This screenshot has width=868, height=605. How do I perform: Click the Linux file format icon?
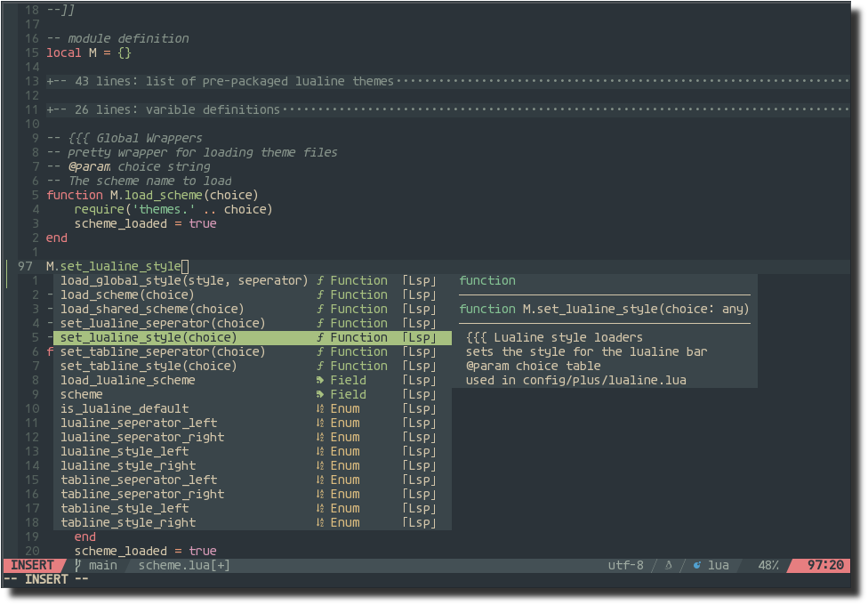669,565
